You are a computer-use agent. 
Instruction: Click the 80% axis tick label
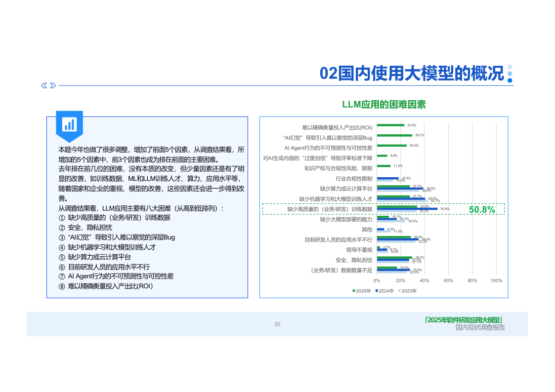(x=472, y=280)
